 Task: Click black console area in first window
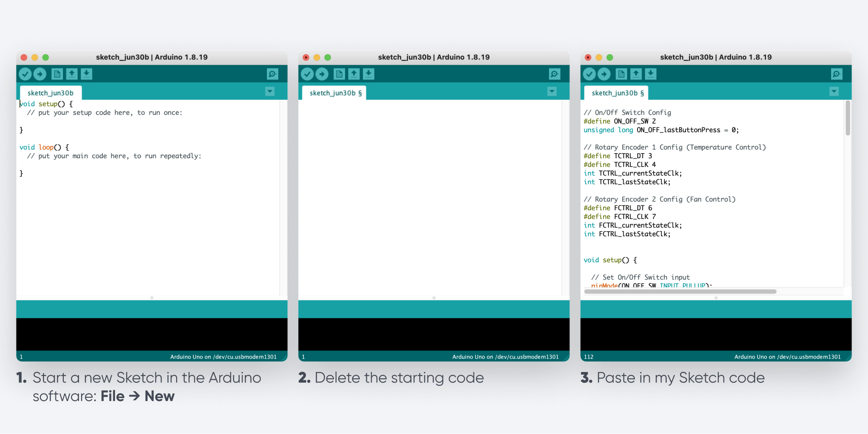click(x=152, y=334)
